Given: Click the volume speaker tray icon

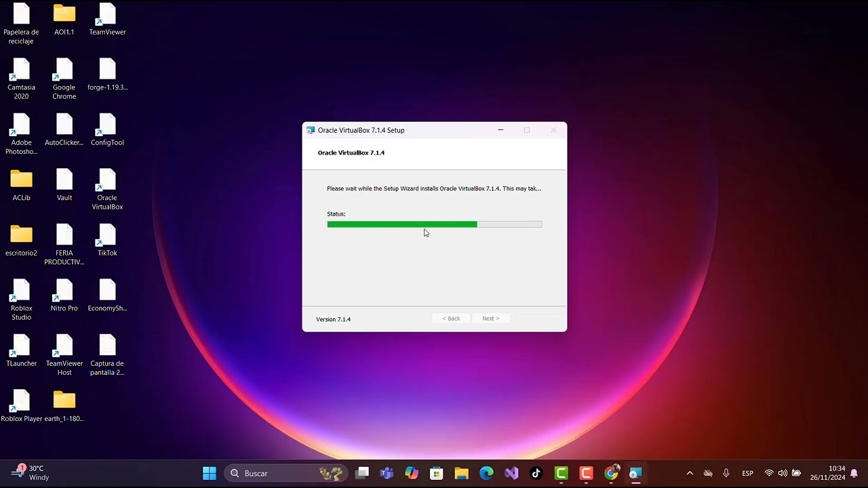Looking at the screenshot, I should coord(783,473).
